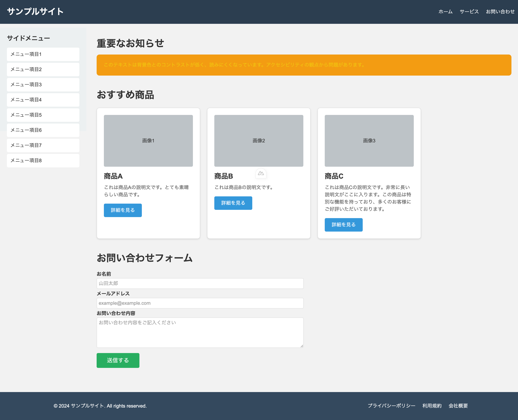Click 詳細を見る under 商品B
518x420 pixels.
(x=233, y=203)
